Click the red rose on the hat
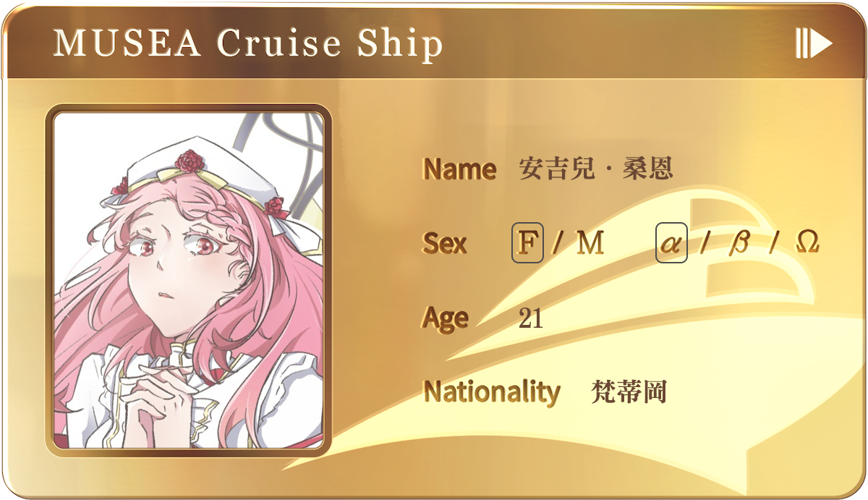The height and width of the screenshot is (500, 868). click(x=191, y=159)
